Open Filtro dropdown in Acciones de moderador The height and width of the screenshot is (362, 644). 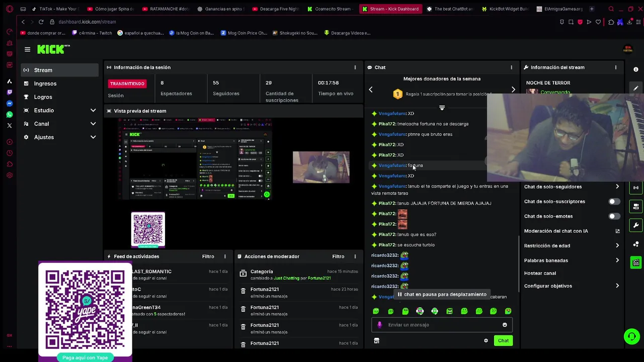pos(338,256)
